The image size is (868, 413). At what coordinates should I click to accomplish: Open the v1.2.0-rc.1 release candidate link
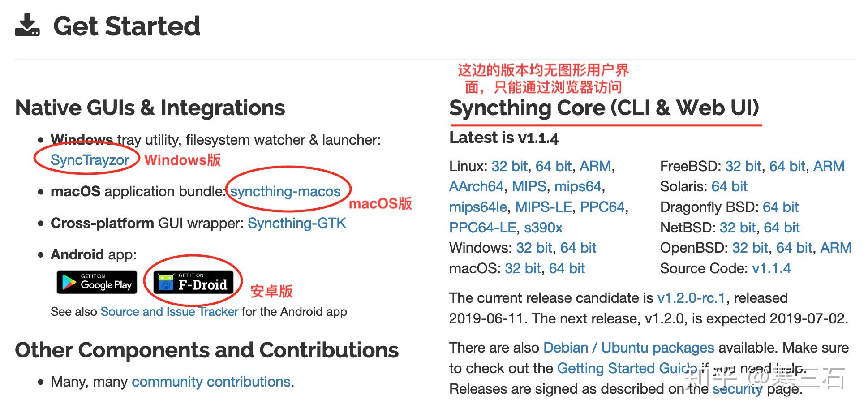point(691,298)
